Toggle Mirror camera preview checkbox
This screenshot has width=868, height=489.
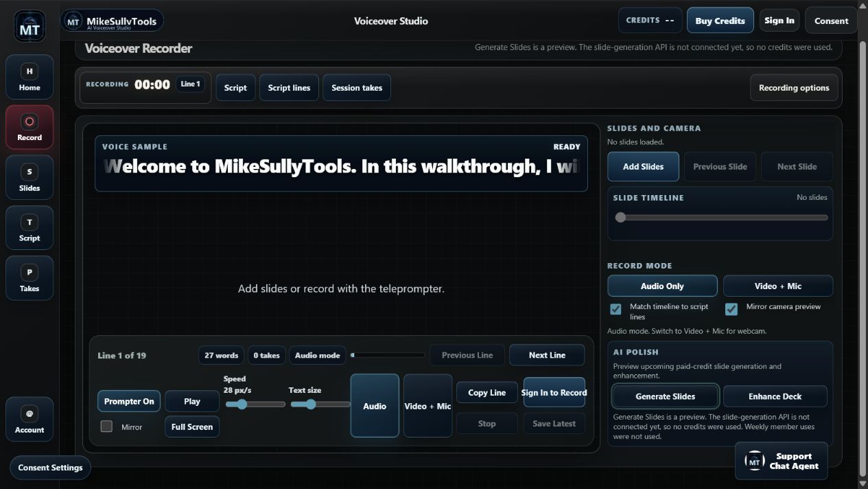pyautogui.click(x=731, y=308)
